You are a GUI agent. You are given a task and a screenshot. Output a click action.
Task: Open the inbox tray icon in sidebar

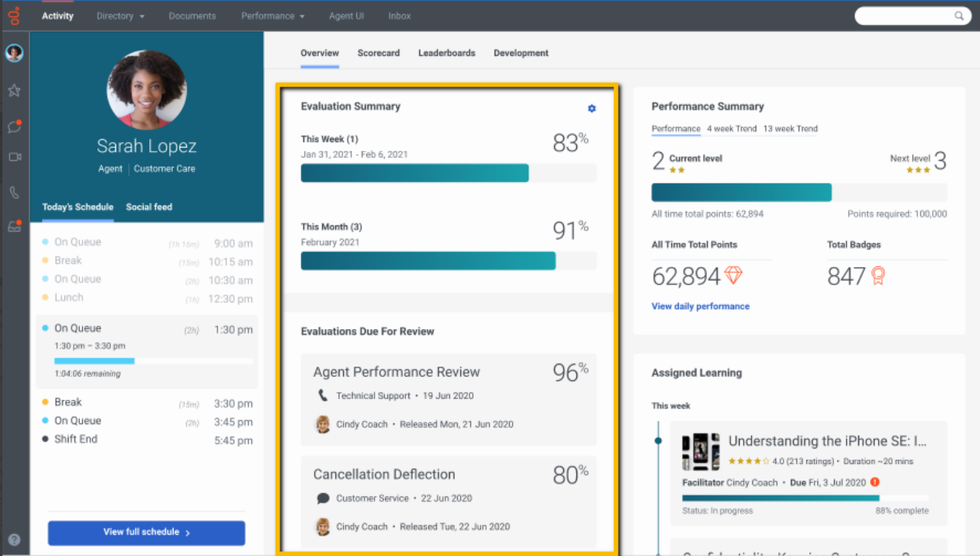(x=14, y=227)
